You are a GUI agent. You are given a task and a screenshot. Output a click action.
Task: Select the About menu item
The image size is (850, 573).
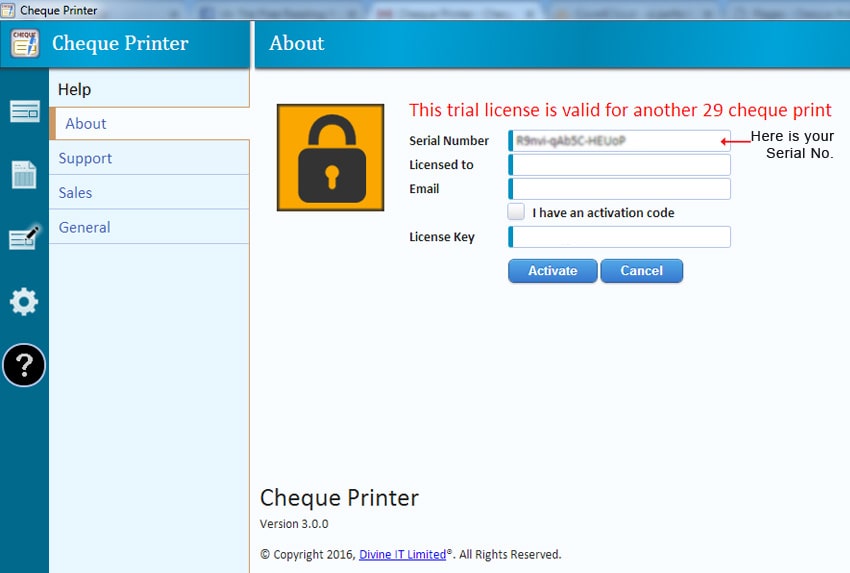(86, 124)
